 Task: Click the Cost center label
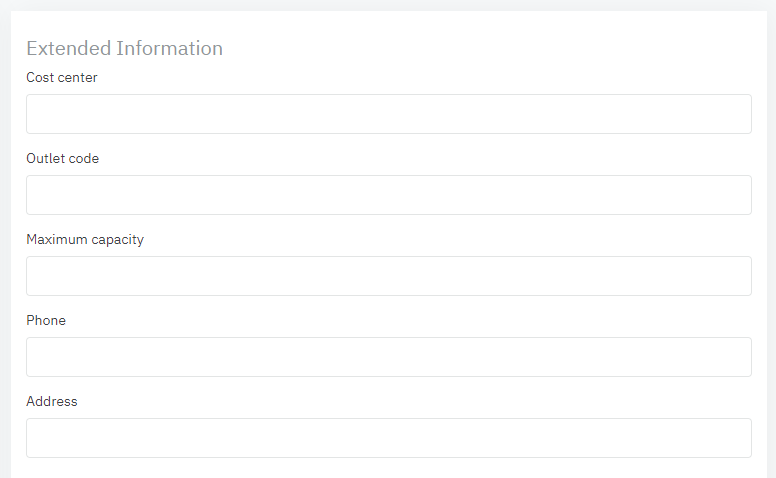click(x=62, y=77)
